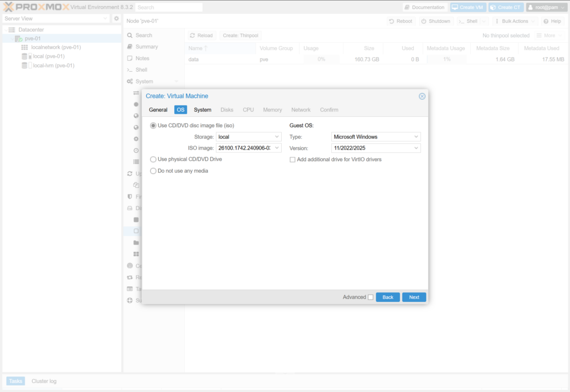Select Use physical CD/DVD Drive option
Viewport: 570px width, 392px height.
coord(154,159)
